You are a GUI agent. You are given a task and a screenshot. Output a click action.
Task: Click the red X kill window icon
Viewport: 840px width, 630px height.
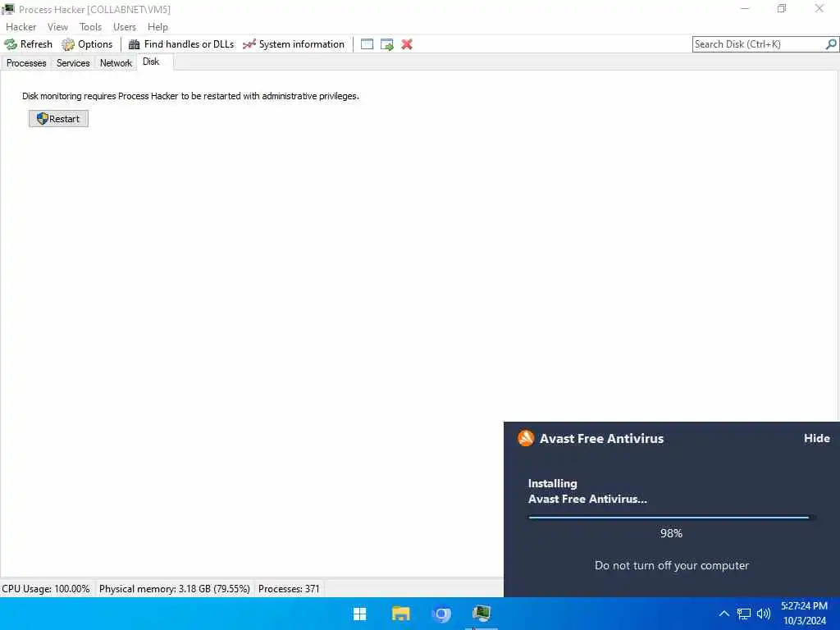(407, 44)
